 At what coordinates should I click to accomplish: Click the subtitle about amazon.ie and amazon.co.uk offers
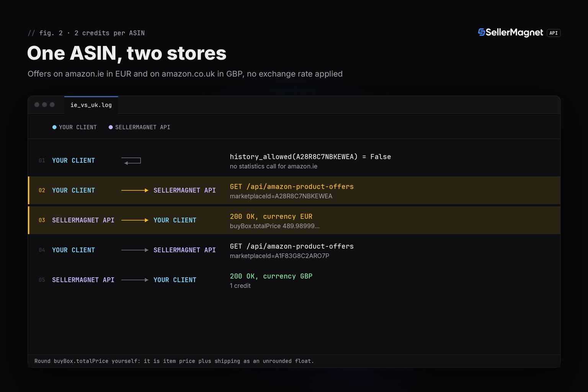[x=185, y=74]
